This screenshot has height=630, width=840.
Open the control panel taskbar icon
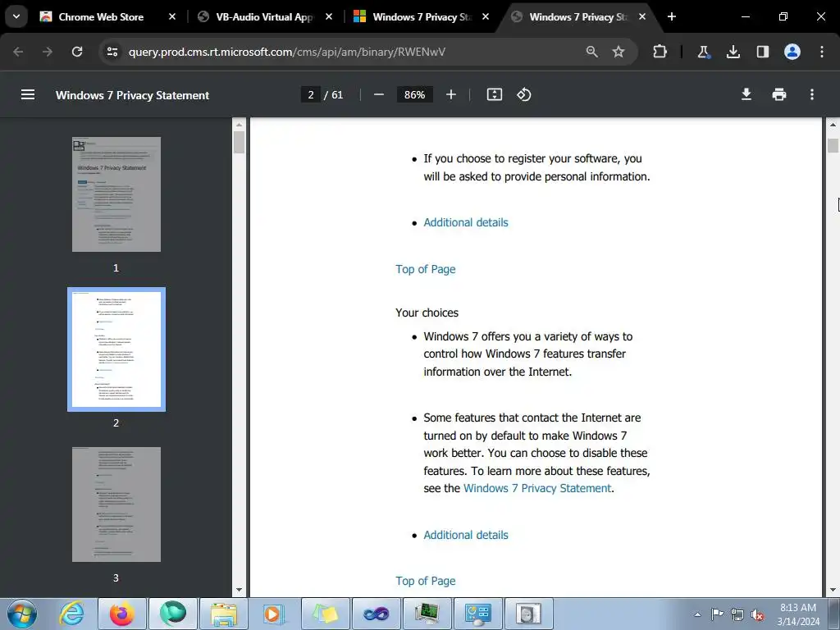(477, 614)
